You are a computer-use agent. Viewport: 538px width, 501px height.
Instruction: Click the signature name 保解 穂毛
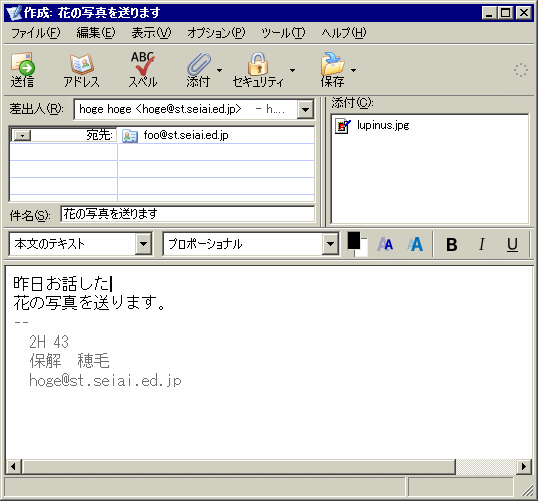[x=69, y=361]
